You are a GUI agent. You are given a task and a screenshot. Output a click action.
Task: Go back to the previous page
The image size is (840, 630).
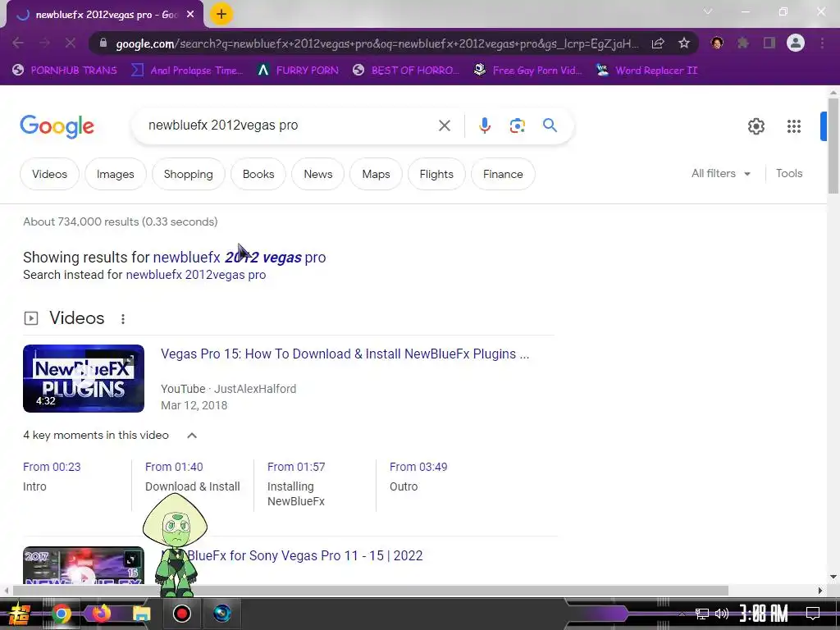point(18,43)
